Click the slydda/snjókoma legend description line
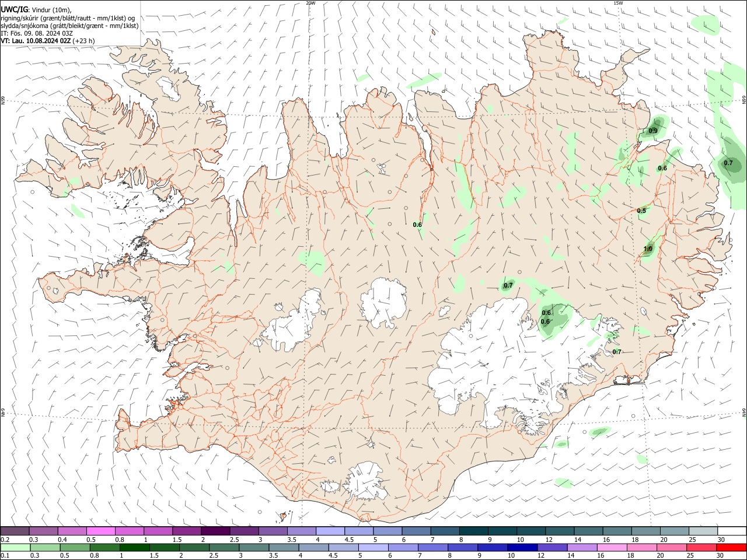 tap(69, 26)
